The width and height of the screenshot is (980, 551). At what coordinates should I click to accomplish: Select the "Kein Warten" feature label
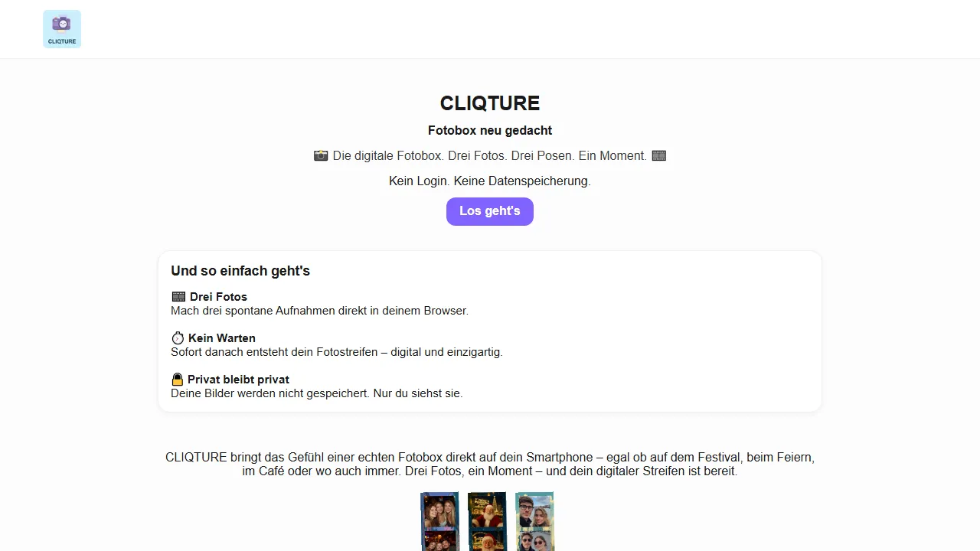point(222,337)
